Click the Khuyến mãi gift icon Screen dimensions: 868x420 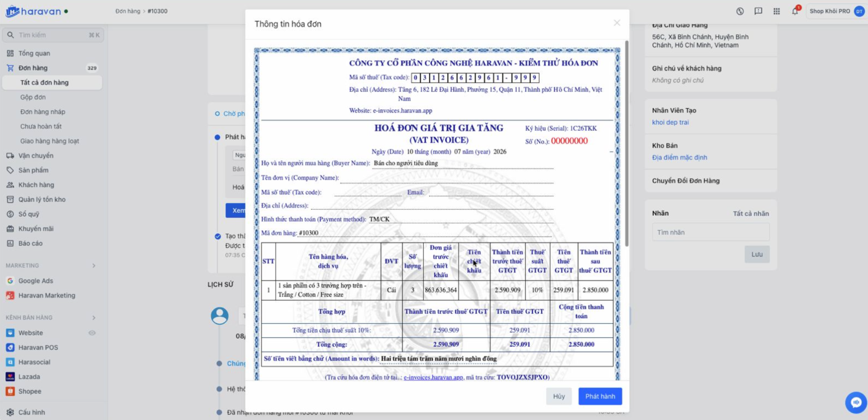(10, 229)
